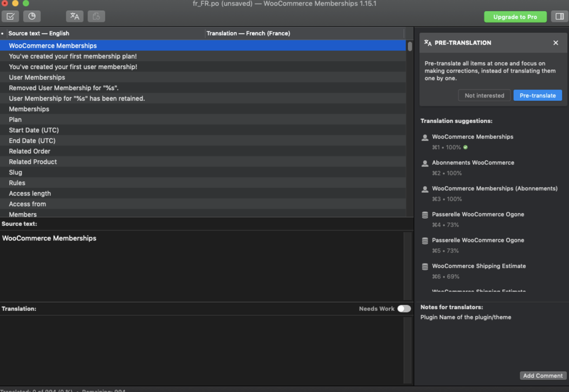Click the string list scrollbar thumb
569x392 pixels.
click(x=410, y=47)
